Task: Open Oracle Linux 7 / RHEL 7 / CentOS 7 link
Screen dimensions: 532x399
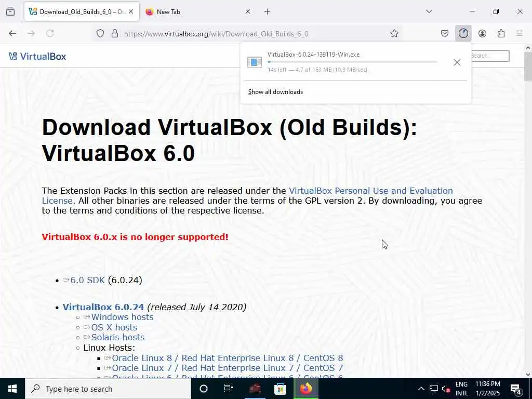Action: point(228,368)
